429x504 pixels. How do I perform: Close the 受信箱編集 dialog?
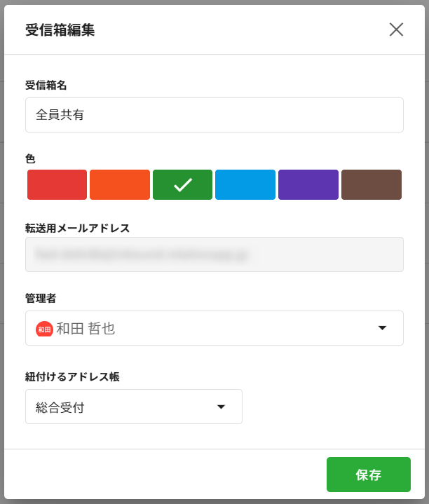pyautogui.click(x=396, y=29)
